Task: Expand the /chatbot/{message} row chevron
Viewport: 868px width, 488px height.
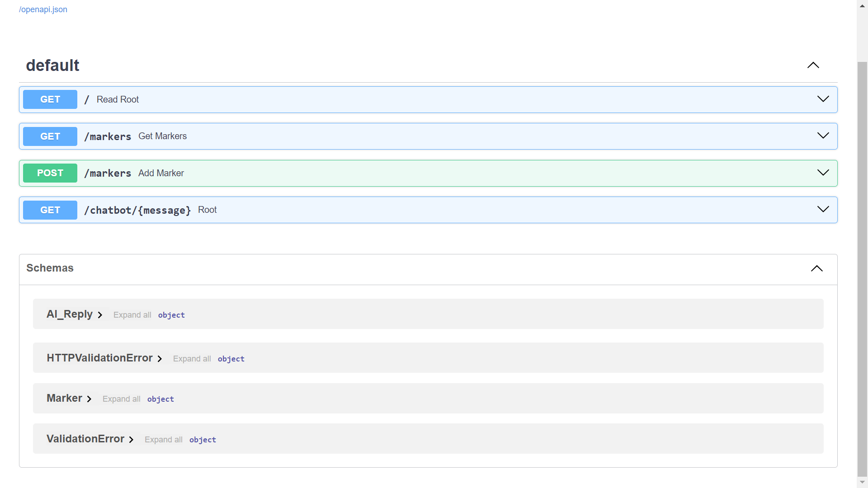Action: tap(823, 209)
